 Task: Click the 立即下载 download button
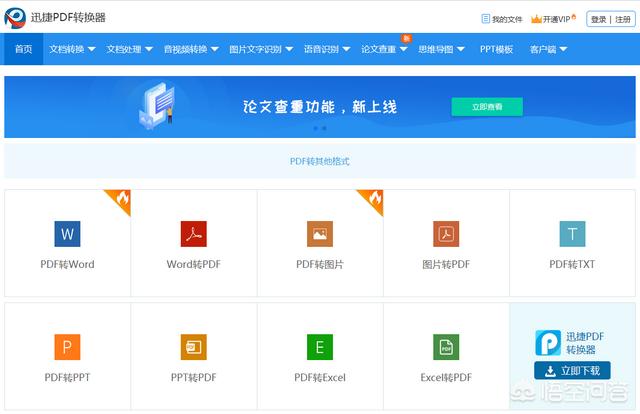click(572, 370)
